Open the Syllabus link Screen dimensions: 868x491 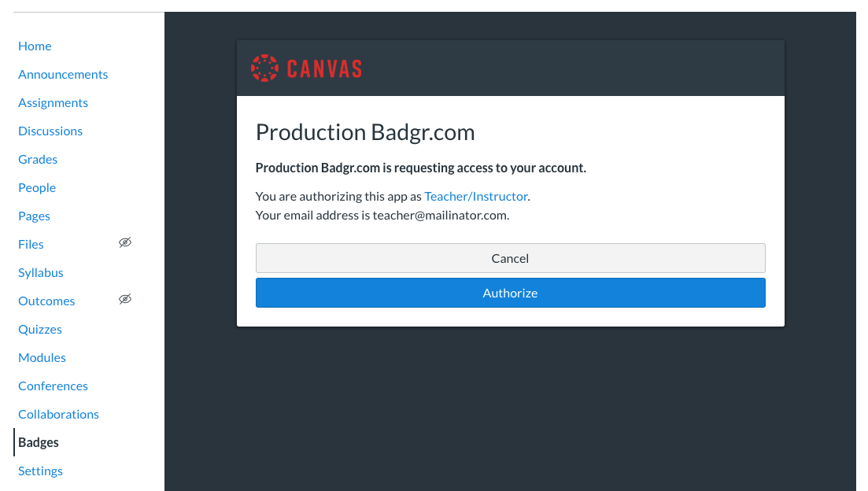(x=40, y=272)
